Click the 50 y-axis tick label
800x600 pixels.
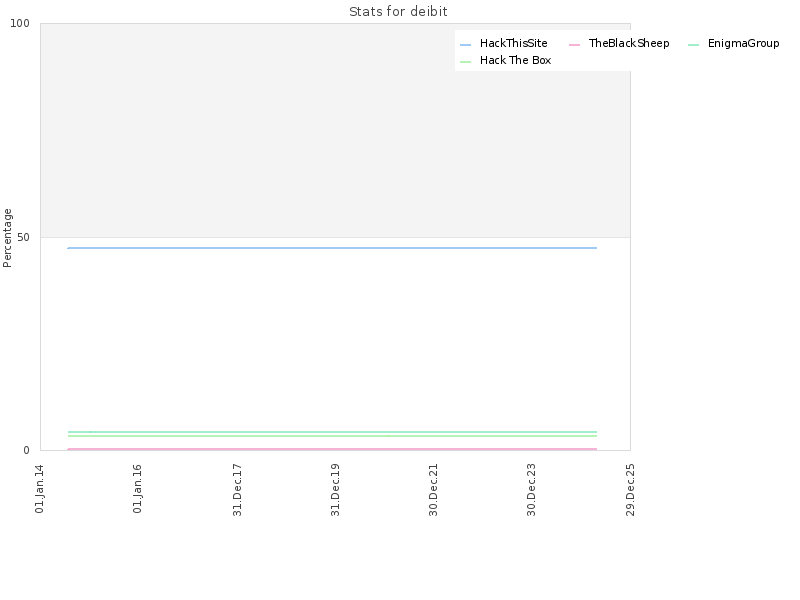click(23, 237)
